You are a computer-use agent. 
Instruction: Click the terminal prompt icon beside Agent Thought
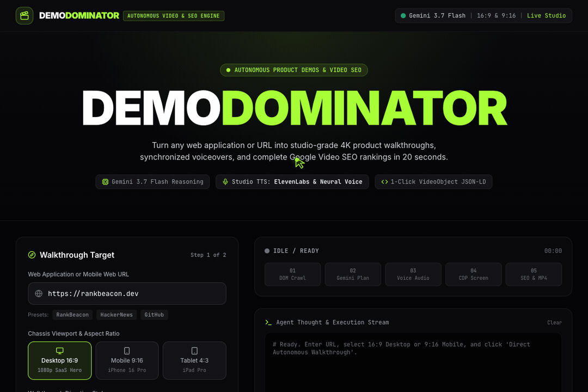point(268,322)
